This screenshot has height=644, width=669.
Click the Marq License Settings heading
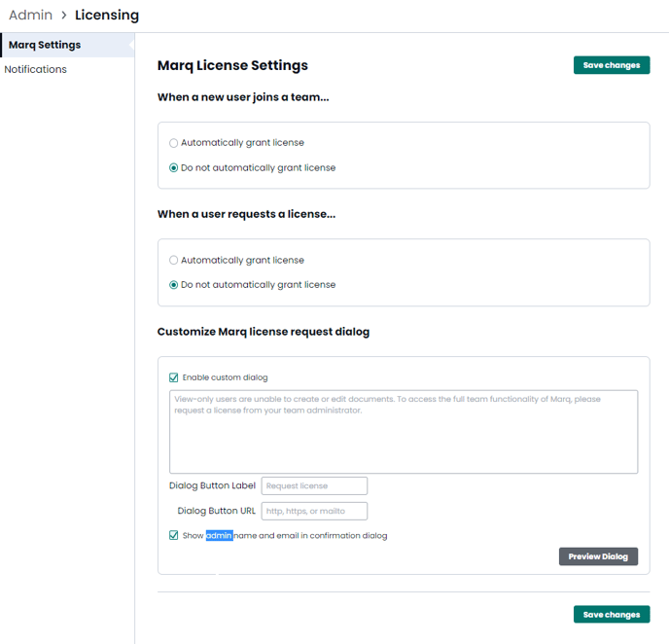[232, 65]
